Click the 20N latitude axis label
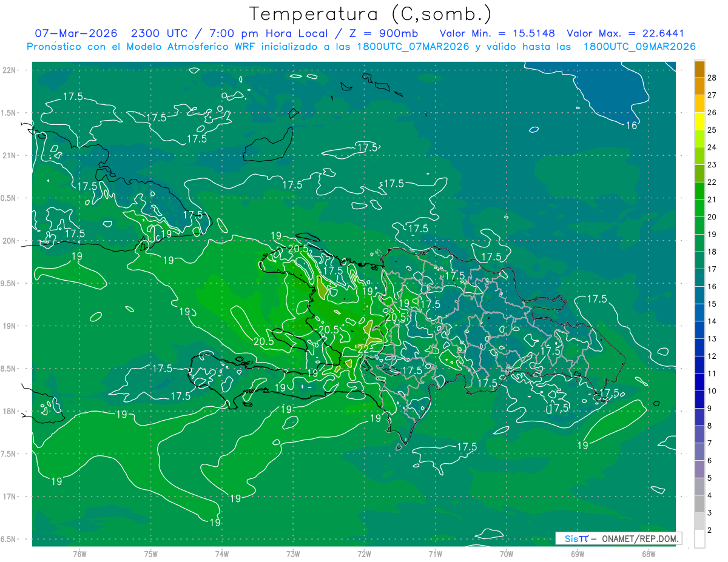728x562 pixels. click(x=10, y=241)
